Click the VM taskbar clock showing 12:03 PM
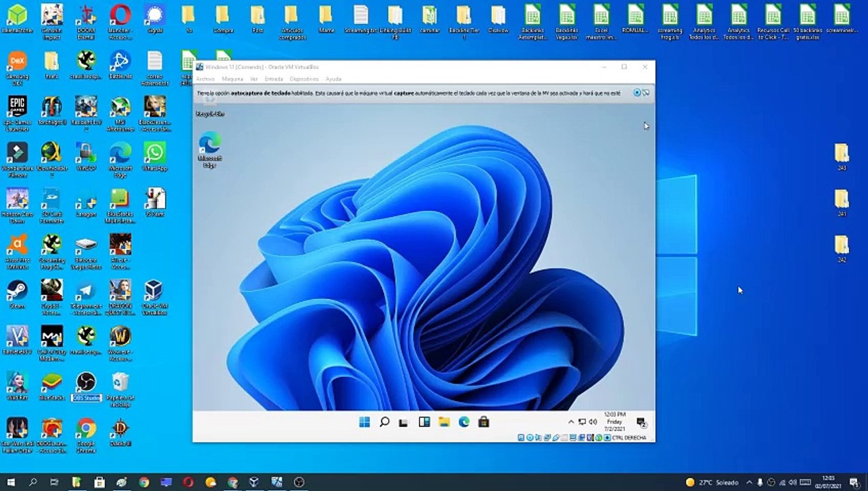The height and width of the screenshot is (491, 868). (615, 422)
